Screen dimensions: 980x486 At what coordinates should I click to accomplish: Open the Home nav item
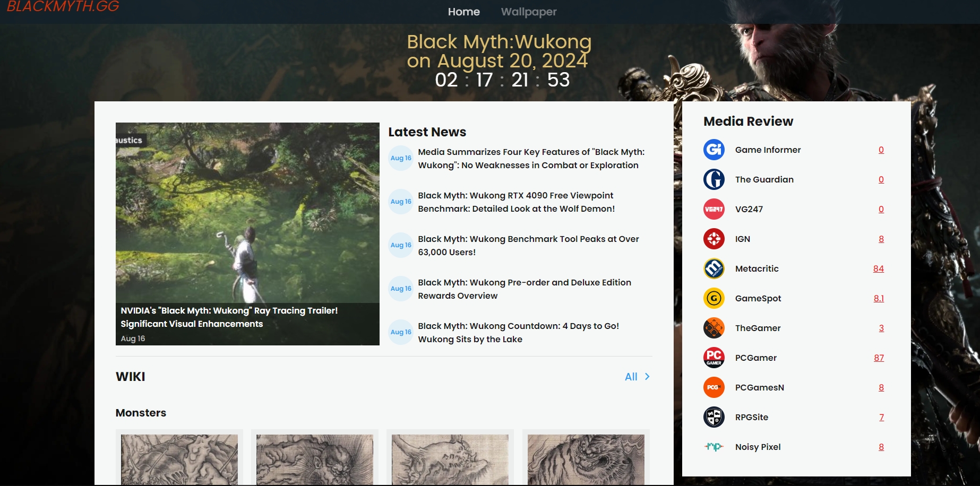463,12
